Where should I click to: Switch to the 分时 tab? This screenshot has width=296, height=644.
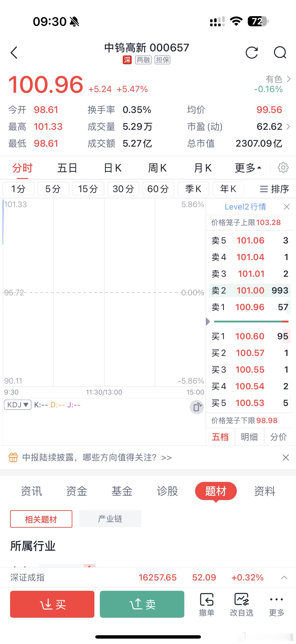pos(22,168)
